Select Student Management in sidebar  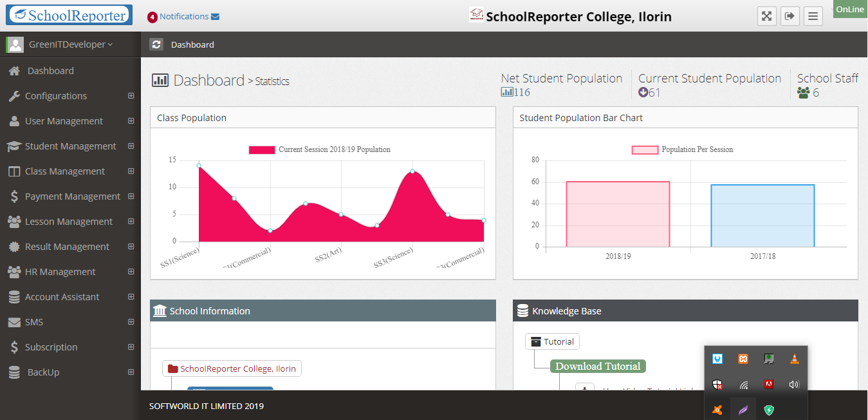[70, 146]
